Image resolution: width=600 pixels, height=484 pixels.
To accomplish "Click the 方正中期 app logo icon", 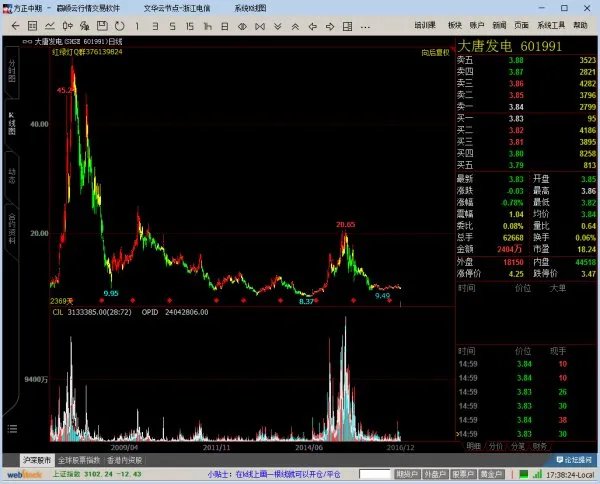I will (x=7, y=7).
